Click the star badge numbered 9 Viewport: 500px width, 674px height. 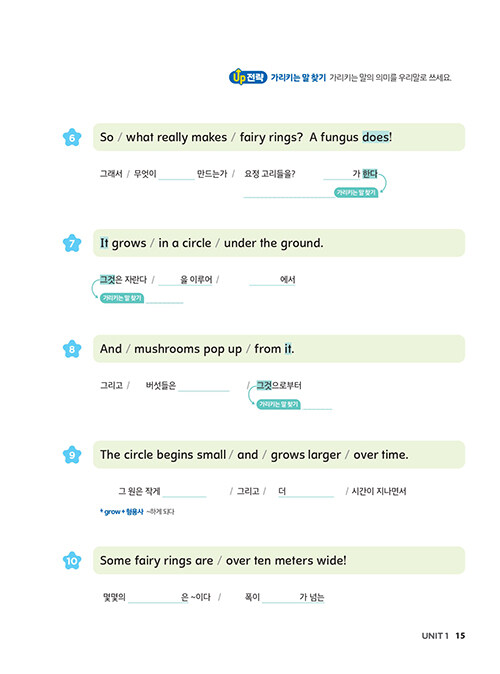click(x=72, y=455)
